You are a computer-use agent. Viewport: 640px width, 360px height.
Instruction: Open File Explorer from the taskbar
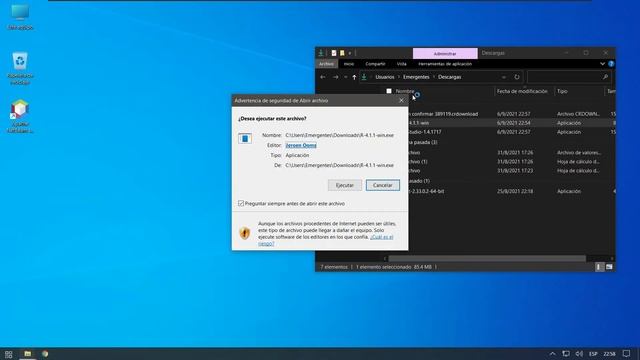(x=27, y=354)
